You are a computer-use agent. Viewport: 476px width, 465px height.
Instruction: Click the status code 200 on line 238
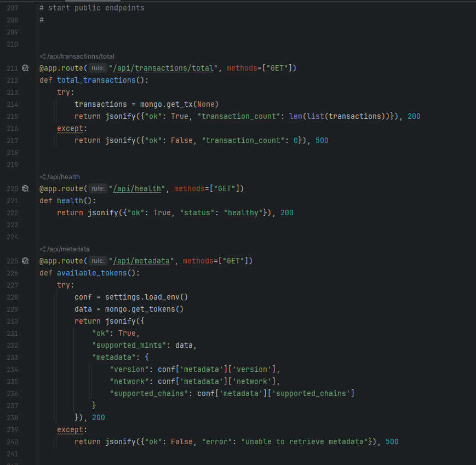point(99,417)
